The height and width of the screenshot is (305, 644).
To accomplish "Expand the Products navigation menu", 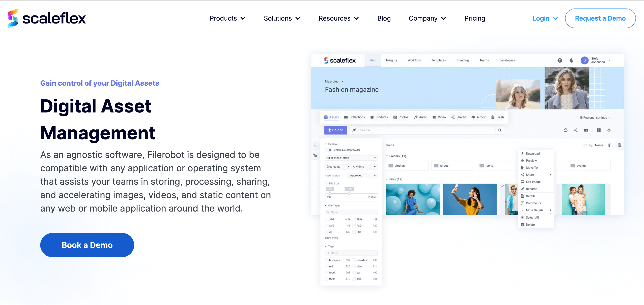I will tap(227, 18).
